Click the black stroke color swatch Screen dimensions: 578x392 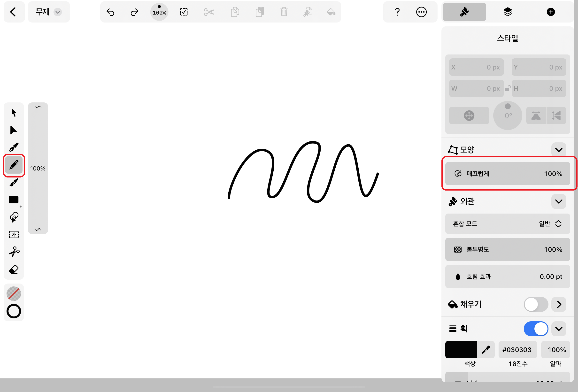click(x=461, y=349)
